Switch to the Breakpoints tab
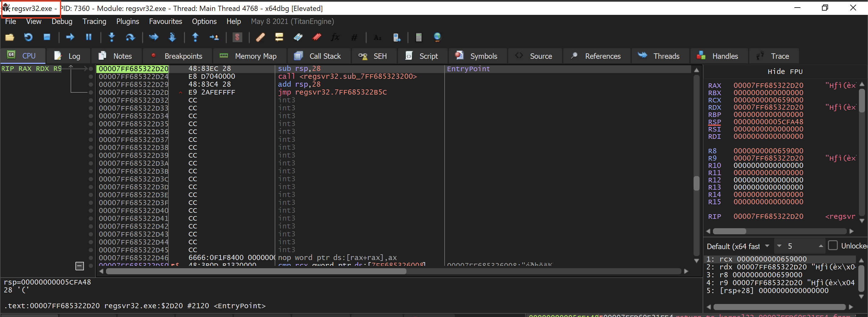The image size is (868, 317). click(x=177, y=56)
